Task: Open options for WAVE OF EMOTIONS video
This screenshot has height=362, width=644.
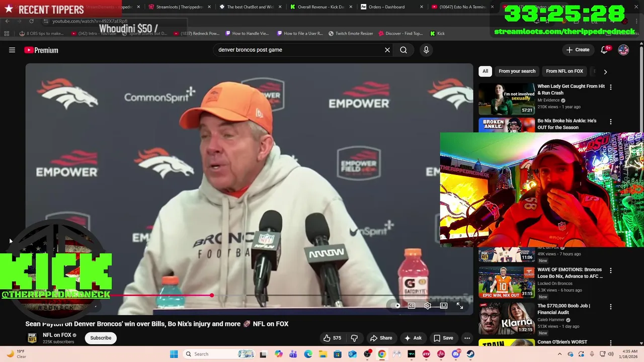Action: click(611, 270)
